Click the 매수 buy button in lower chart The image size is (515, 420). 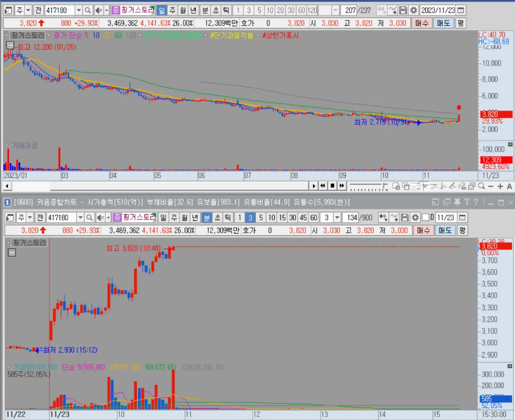(x=423, y=231)
